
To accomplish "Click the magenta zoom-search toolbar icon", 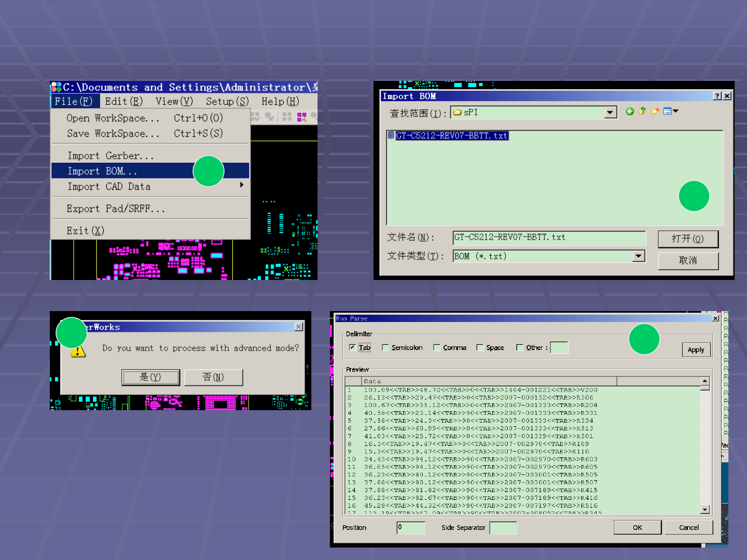I will [302, 117].
